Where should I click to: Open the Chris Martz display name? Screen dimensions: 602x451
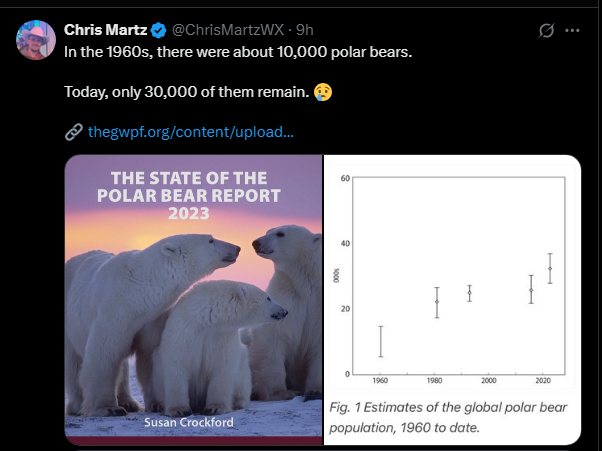pos(106,30)
